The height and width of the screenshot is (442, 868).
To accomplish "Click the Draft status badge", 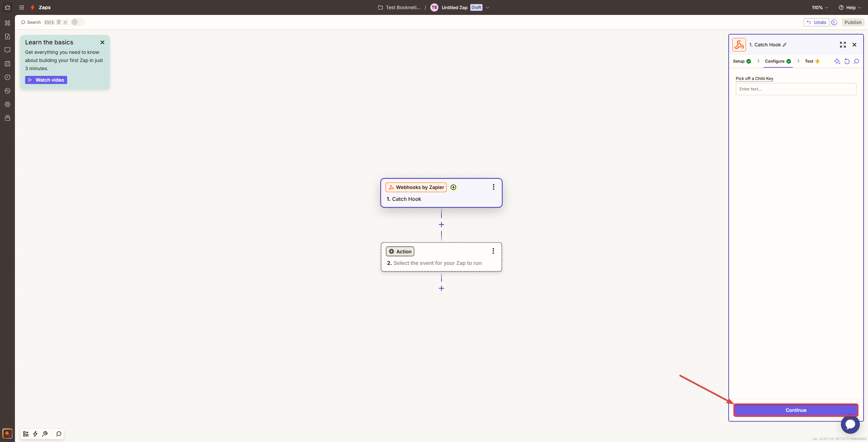I will (476, 7).
